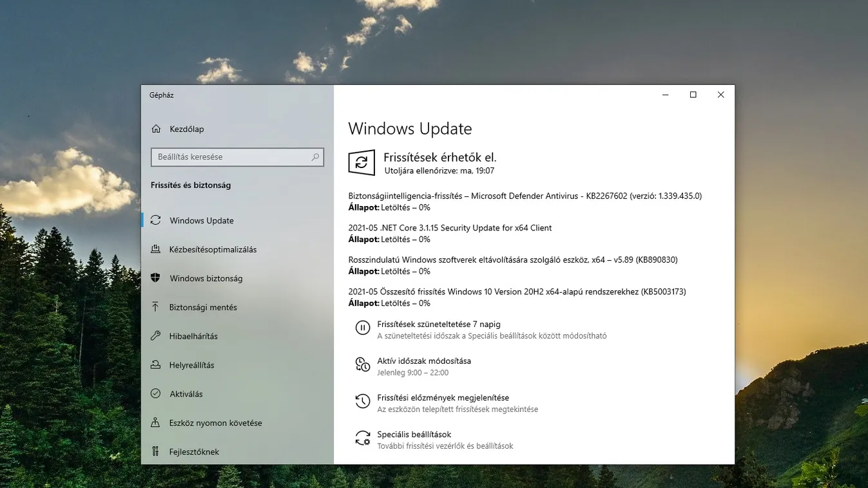
Task: Maximize the Gépház window
Action: pos(693,95)
